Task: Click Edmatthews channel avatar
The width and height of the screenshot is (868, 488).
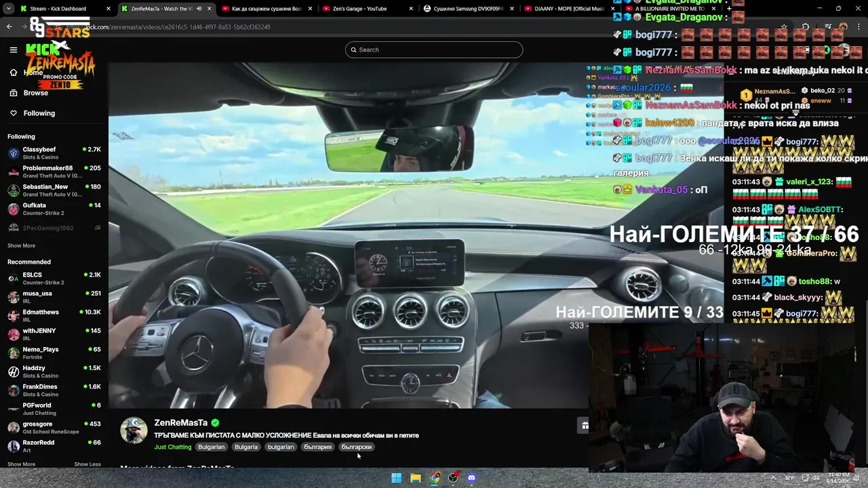Action: 14,316
